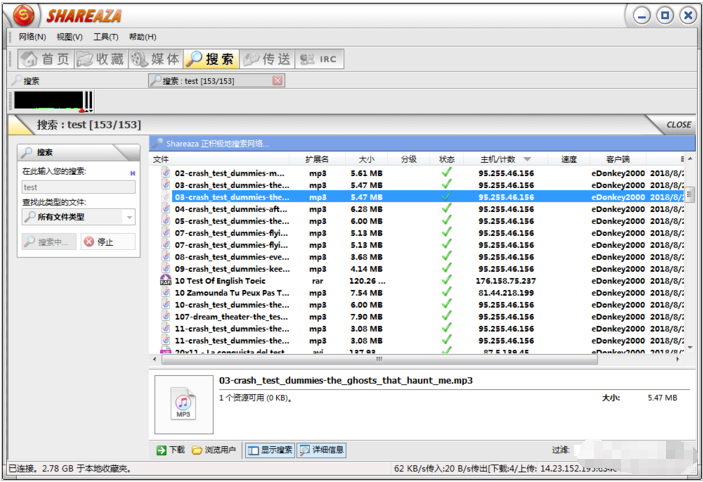
Task: Click the search keyword input field
Action: point(78,187)
